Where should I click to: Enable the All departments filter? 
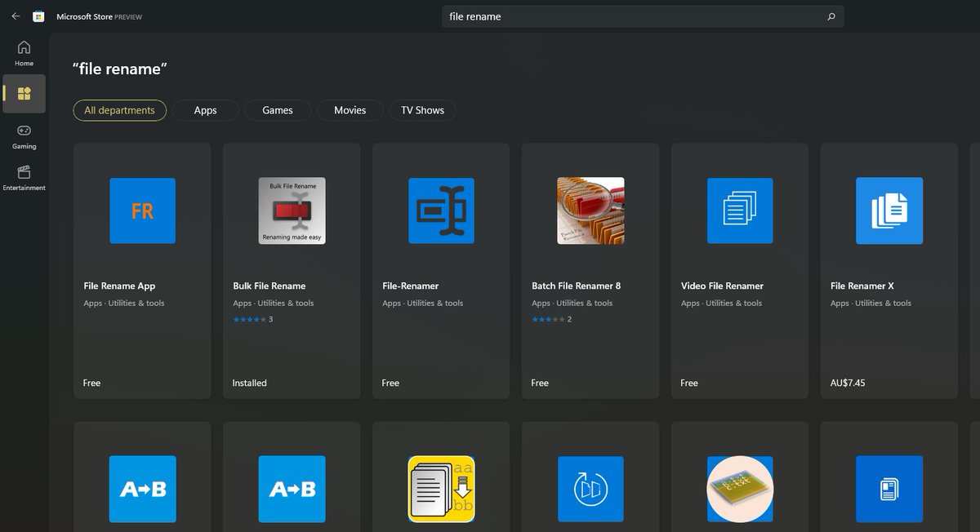coord(119,110)
